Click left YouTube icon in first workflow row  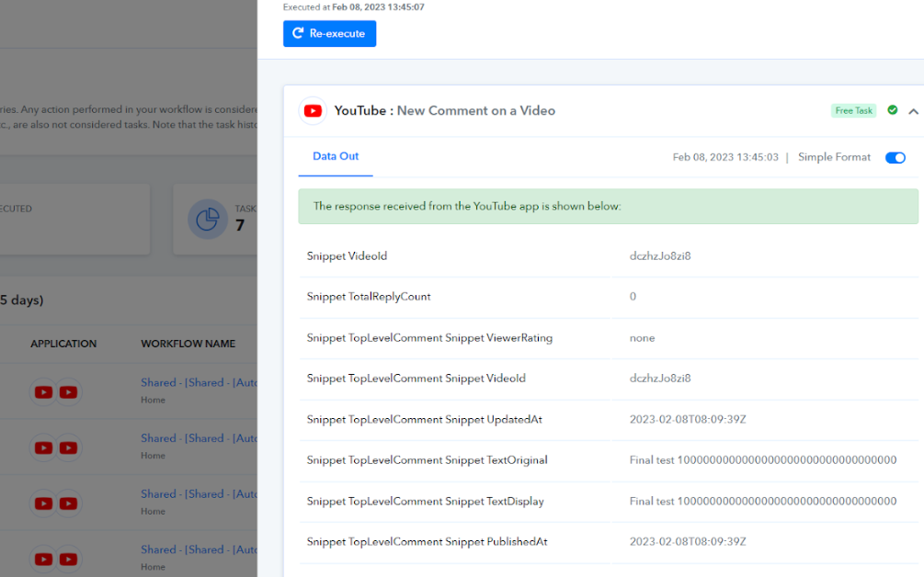pyautogui.click(x=43, y=392)
